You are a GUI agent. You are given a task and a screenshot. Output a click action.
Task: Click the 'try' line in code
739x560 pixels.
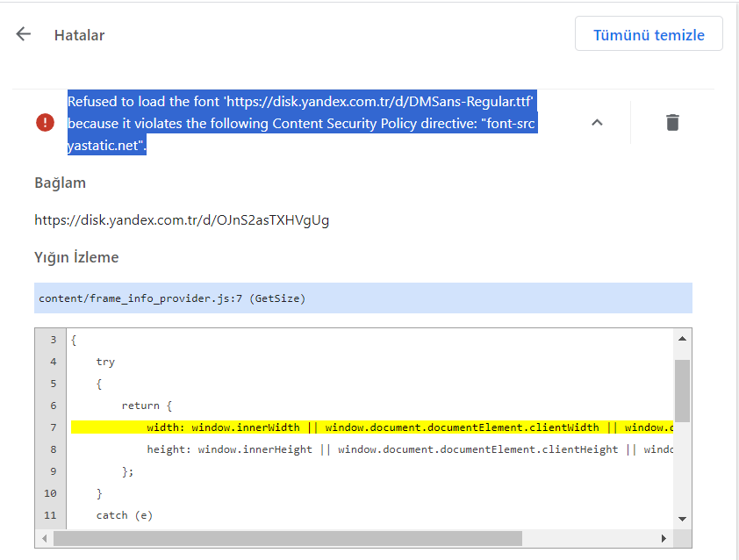coord(105,362)
